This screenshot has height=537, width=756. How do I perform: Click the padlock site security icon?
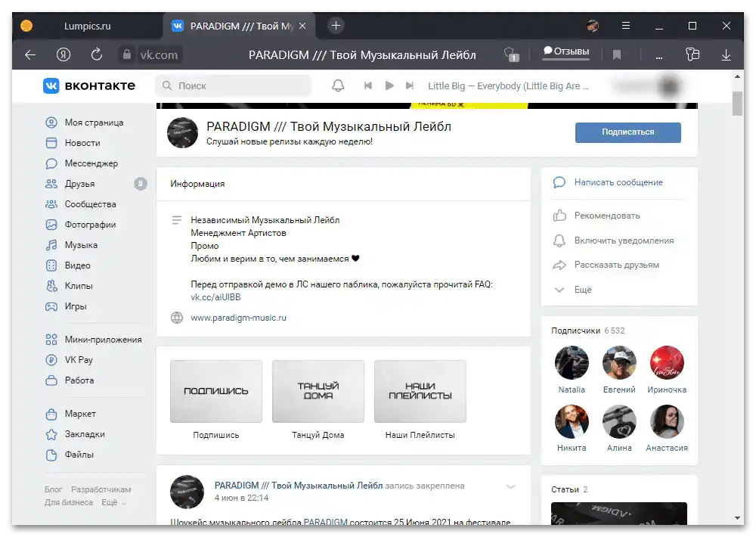[127, 54]
